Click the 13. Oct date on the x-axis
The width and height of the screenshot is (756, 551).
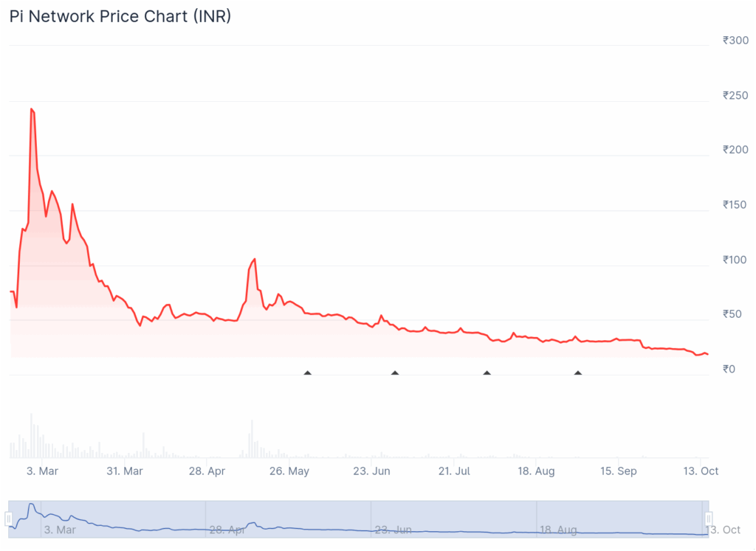[699, 471]
